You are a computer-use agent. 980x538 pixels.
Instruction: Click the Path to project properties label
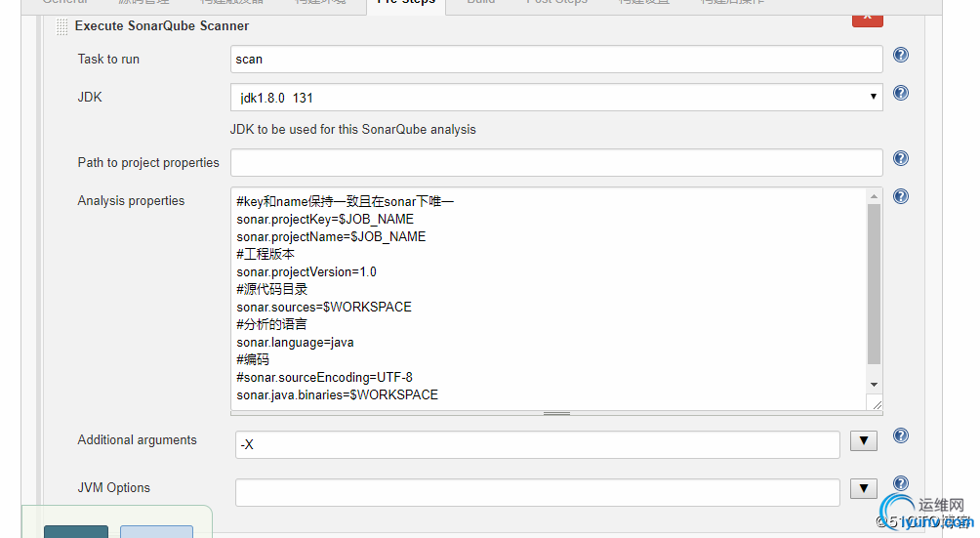148,162
